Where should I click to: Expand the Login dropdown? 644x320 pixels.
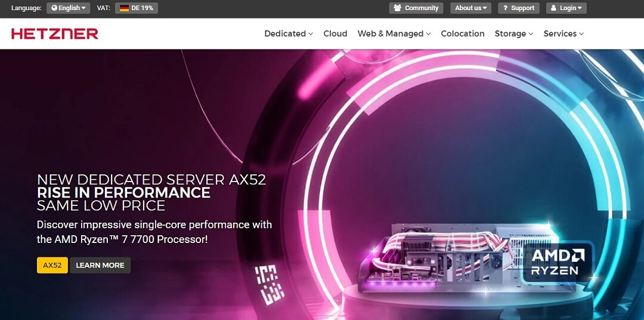tap(566, 8)
